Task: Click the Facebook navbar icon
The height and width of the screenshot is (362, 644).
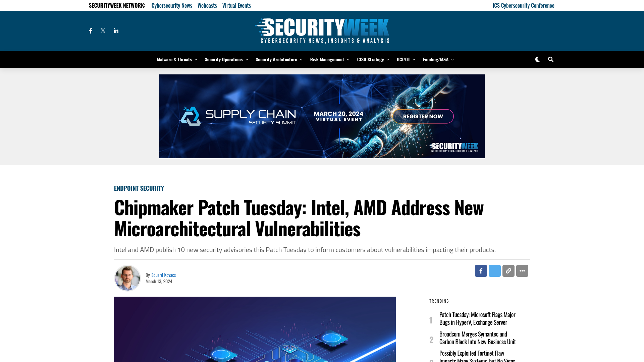Action: tap(91, 31)
